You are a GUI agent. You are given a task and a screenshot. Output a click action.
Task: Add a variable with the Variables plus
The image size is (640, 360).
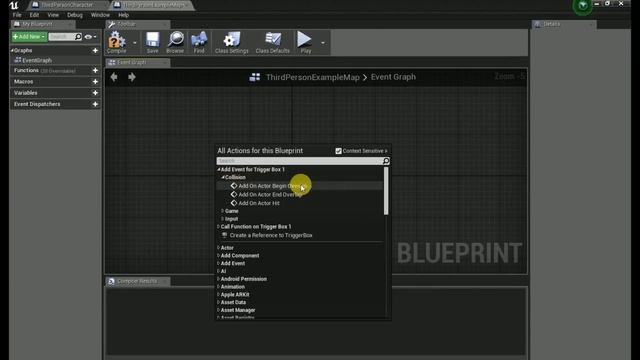pyautogui.click(x=95, y=93)
